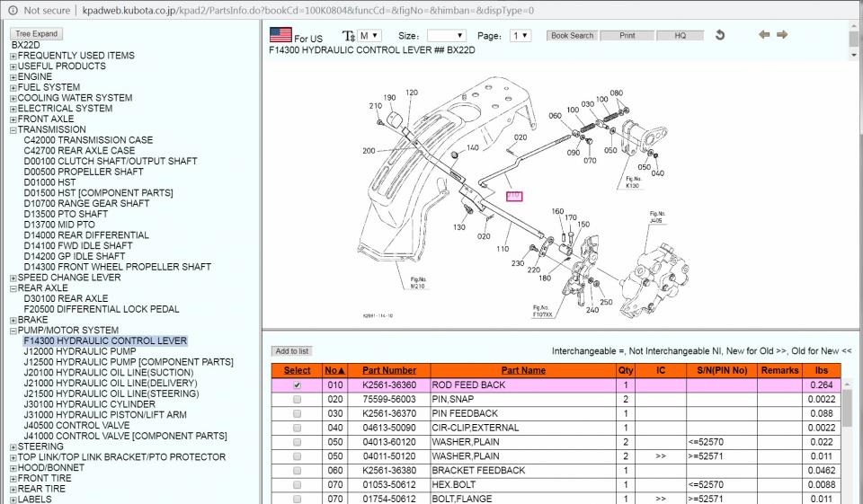Screen dimensions: 863x504
Task: Click the header pane scrollbar down arrow
Action: 854,55
